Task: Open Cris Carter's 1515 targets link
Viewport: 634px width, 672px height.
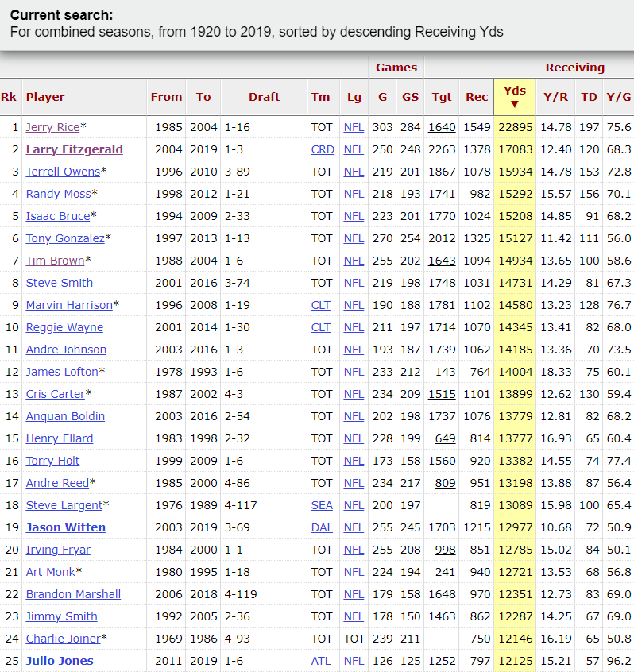Action: 442,395
